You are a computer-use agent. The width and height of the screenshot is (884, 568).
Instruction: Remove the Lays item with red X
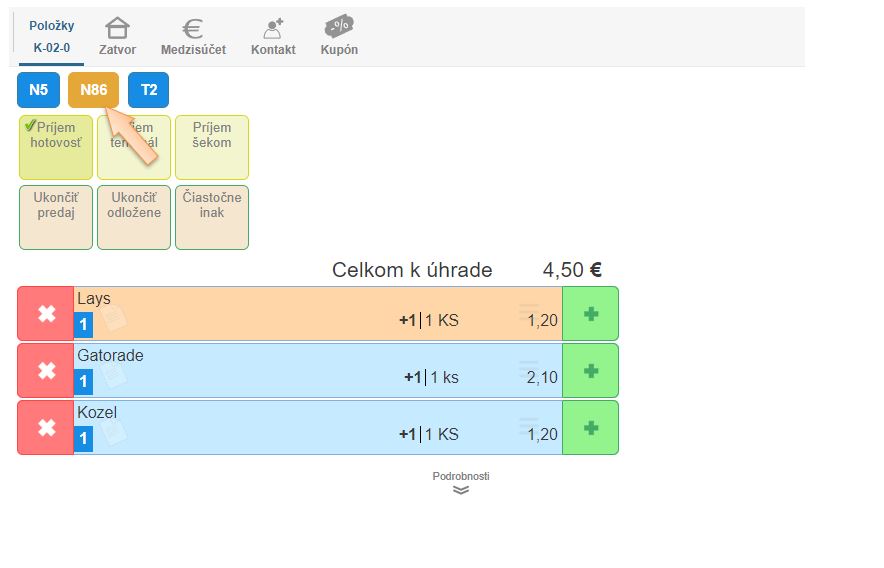(x=46, y=314)
